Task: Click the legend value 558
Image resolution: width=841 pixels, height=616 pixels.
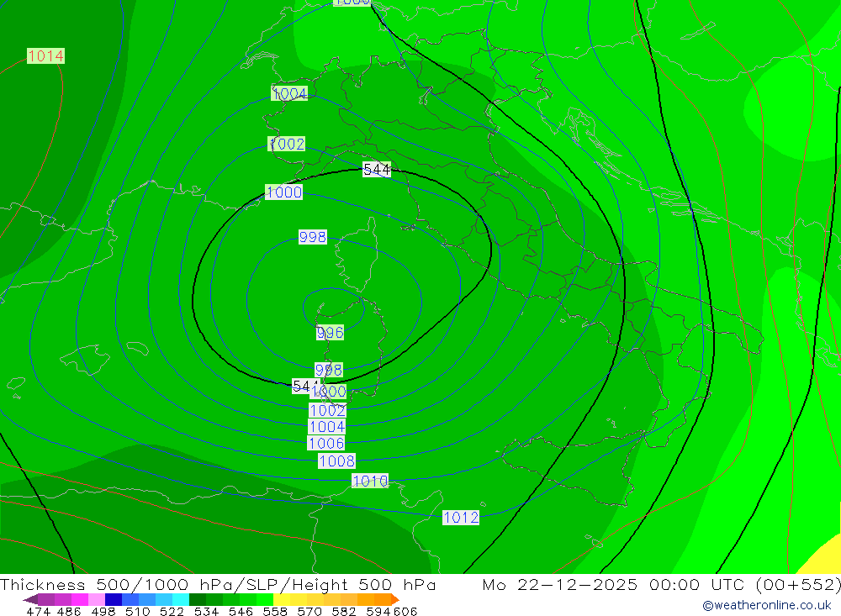Action: click(275, 611)
